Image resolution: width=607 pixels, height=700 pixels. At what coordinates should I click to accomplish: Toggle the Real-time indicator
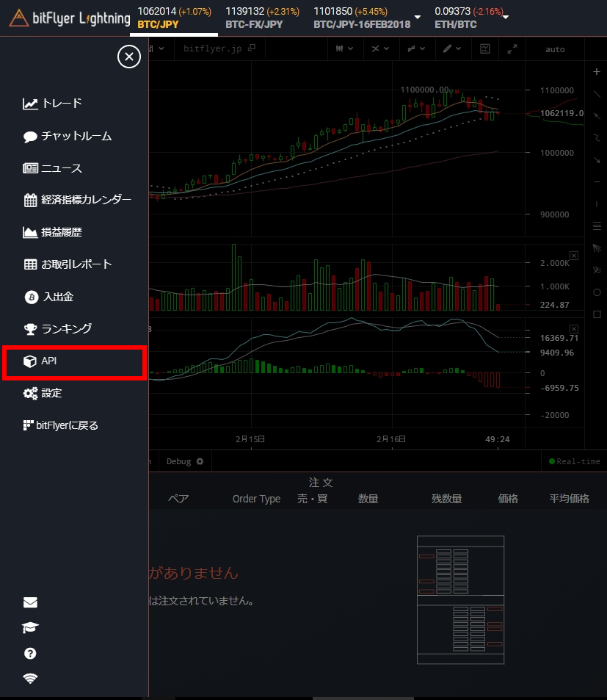[575, 461]
